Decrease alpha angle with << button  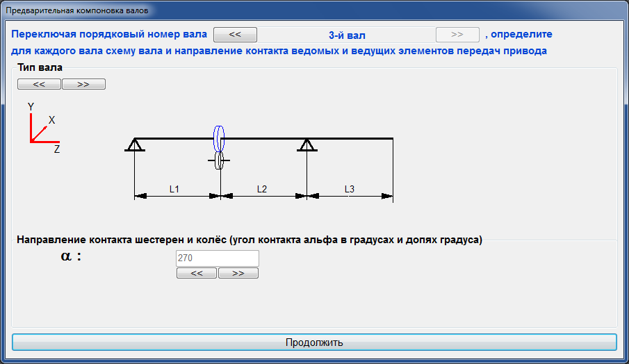click(197, 273)
